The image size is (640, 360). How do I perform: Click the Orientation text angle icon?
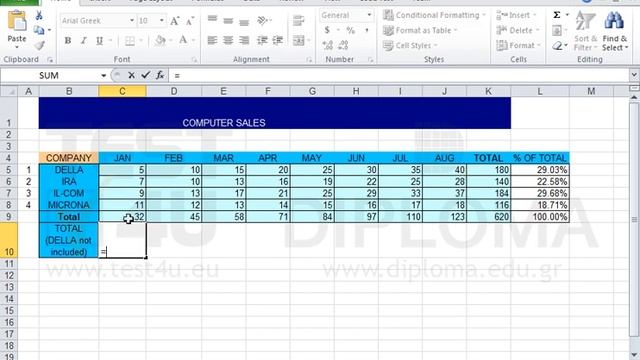click(262, 20)
